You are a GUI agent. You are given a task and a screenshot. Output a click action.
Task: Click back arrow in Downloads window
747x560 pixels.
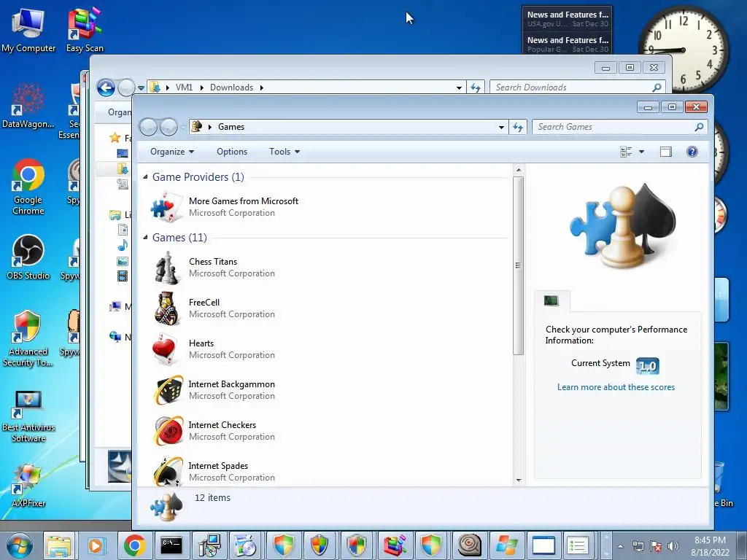click(106, 87)
